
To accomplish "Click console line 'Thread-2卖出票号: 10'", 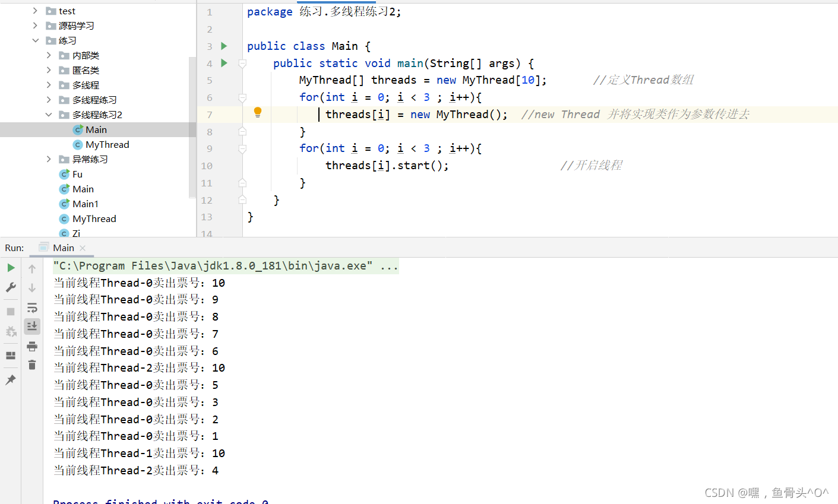I will coord(140,368).
